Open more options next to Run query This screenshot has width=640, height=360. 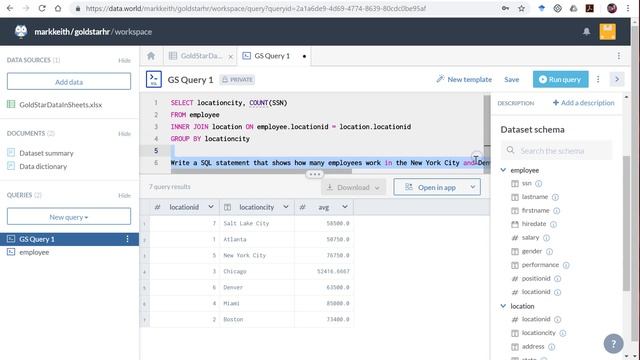click(598, 79)
